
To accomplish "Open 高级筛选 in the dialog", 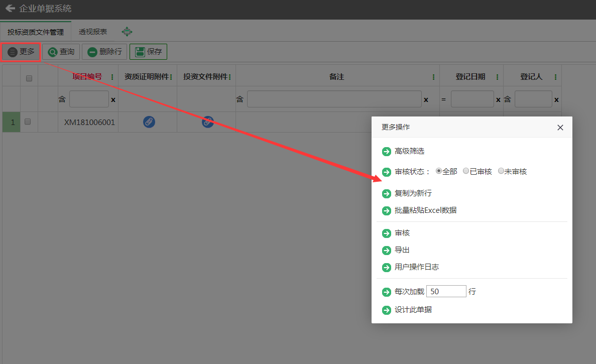I will coord(409,151).
